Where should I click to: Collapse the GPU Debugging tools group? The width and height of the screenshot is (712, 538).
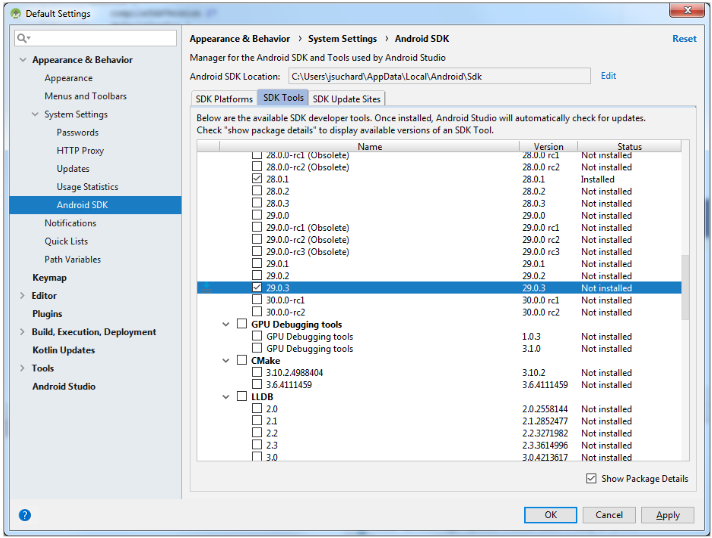(226, 324)
